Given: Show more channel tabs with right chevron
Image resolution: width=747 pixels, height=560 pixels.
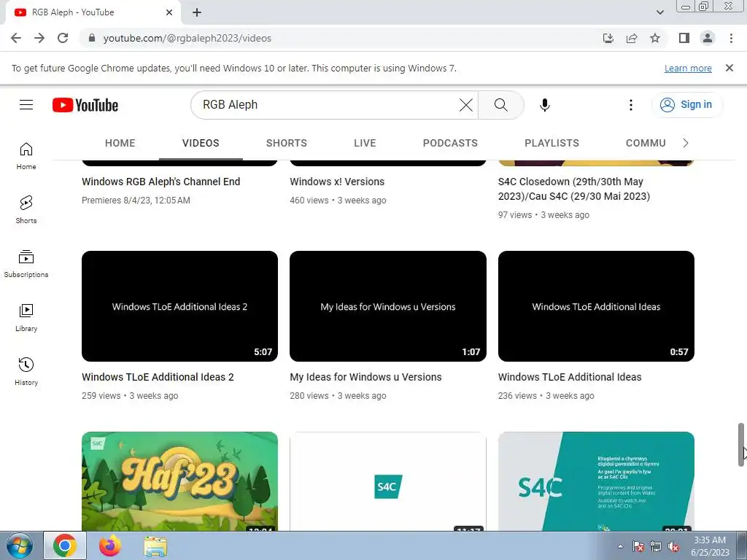Looking at the screenshot, I should (x=686, y=143).
